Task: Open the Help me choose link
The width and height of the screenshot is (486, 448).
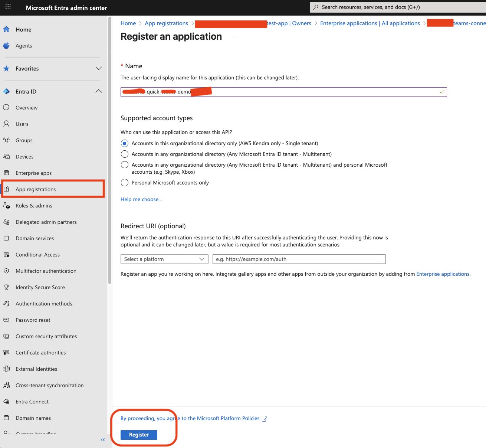Action: click(x=141, y=199)
